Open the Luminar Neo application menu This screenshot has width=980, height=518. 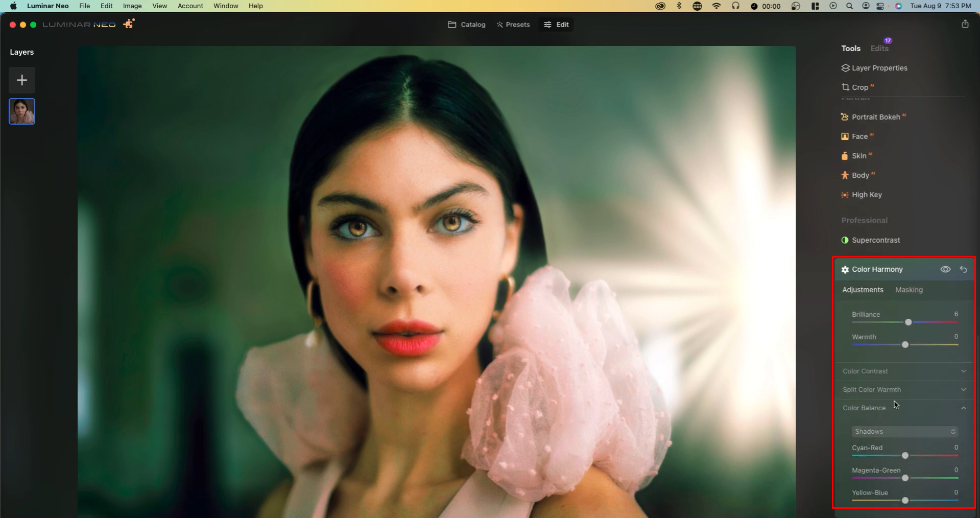pyautogui.click(x=48, y=6)
